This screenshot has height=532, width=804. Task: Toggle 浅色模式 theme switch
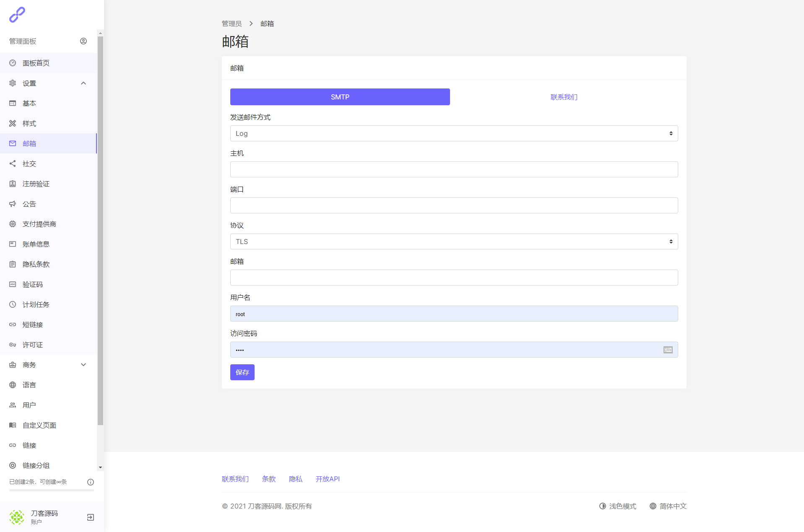[618, 506]
